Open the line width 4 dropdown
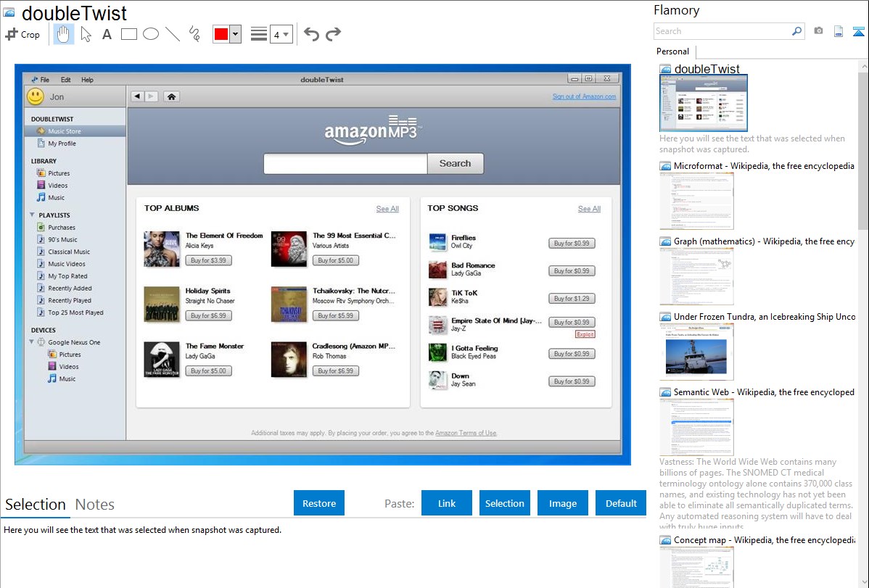The image size is (869, 588). [281, 35]
